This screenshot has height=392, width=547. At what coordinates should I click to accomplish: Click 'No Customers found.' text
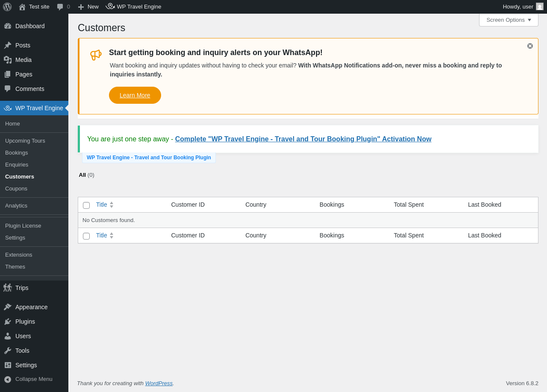point(109,220)
